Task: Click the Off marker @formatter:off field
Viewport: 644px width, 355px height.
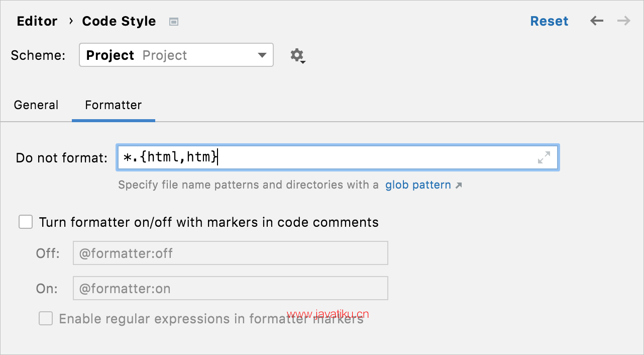Action: (x=231, y=253)
